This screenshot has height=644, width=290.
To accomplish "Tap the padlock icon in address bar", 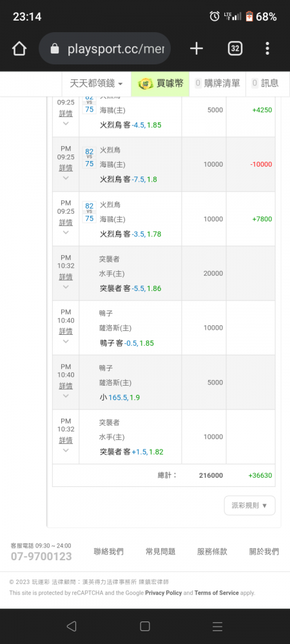I will pyautogui.click(x=55, y=50).
